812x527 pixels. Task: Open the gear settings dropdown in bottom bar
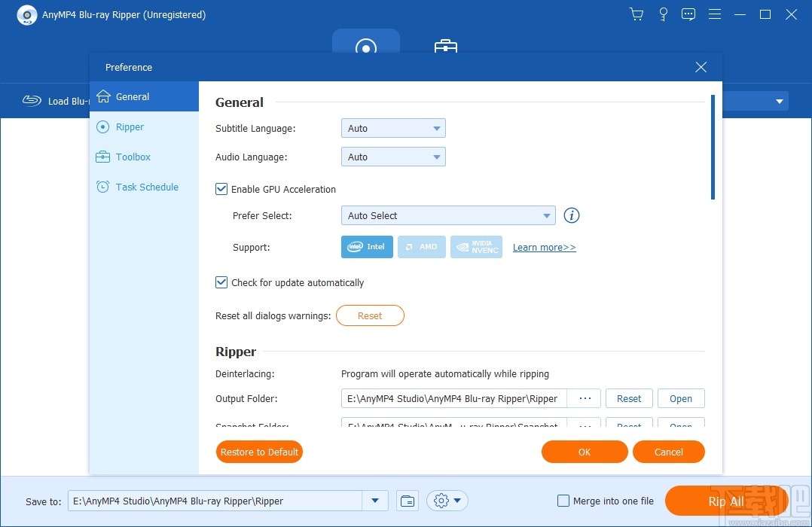(447, 501)
